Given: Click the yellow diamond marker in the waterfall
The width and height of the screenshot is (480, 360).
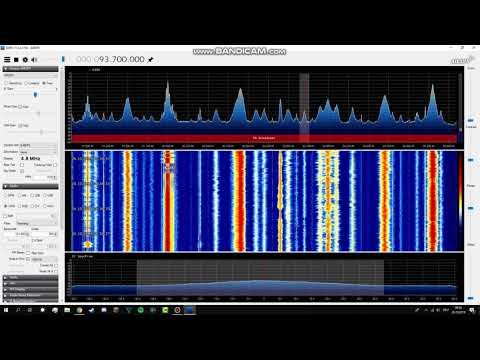Looking at the screenshot, I should point(88,244).
